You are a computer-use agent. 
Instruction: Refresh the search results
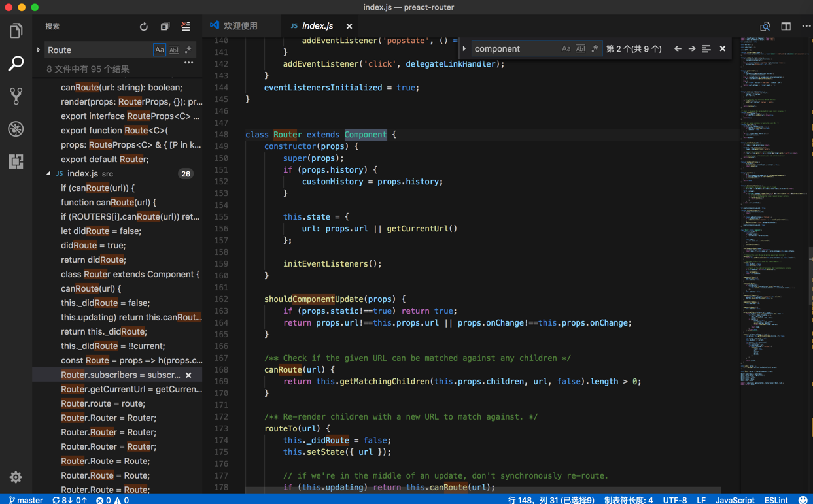pyautogui.click(x=144, y=27)
